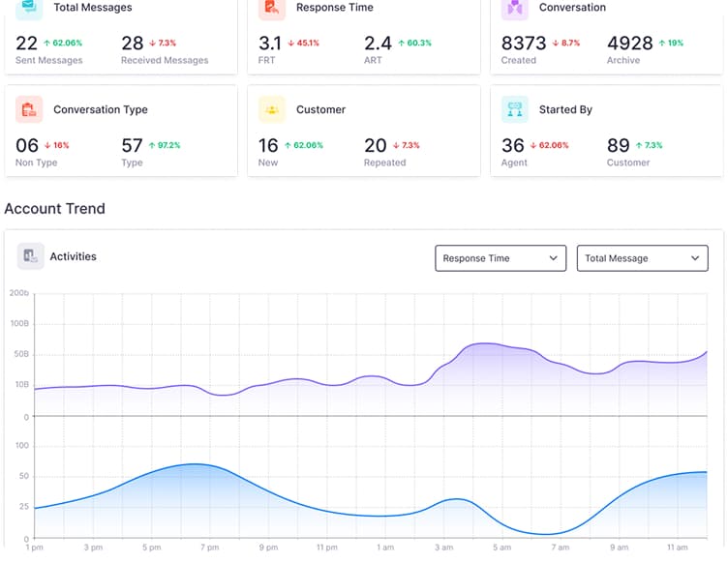Click the 2.4 ART response value
This screenshot has height=563, width=728.
[378, 44]
